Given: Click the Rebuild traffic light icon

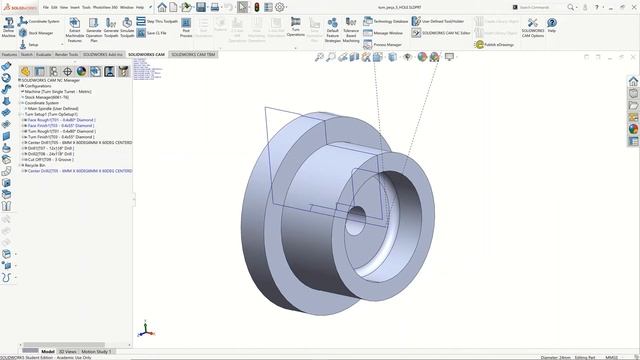Looking at the screenshot, I should tap(257, 7).
